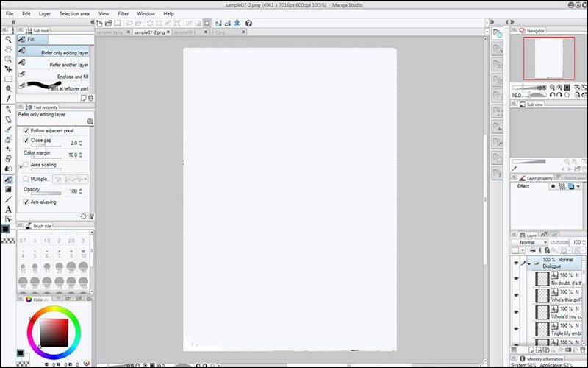This screenshot has width=588, height=368.
Task: Open the Layer menu
Action: (45, 13)
